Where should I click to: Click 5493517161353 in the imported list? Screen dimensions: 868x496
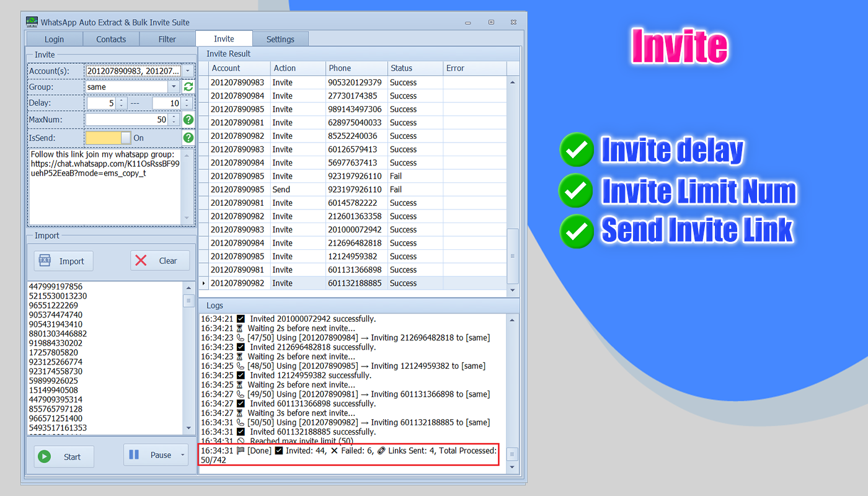pos(58,428)
